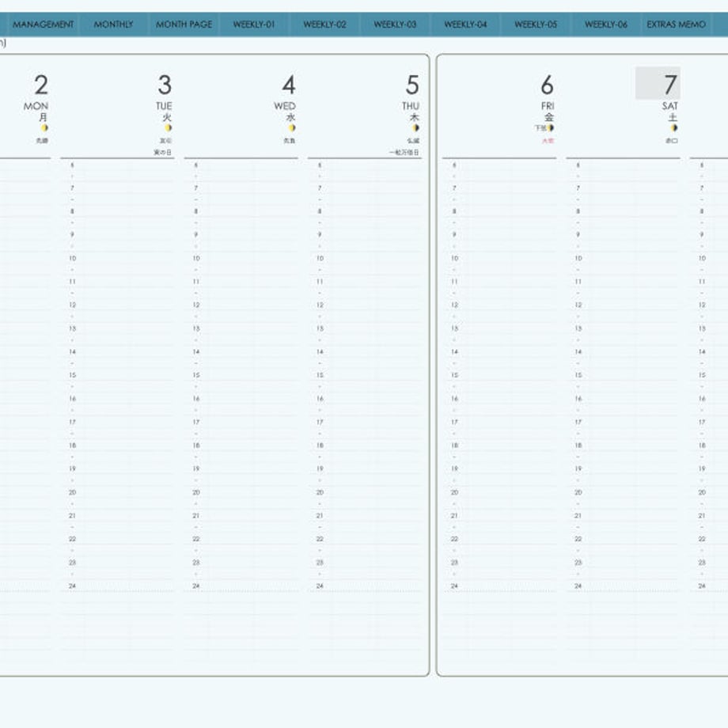The image size is (728, 728).
Task: Select the date number 3 for Tuesday
Action: pyautogui.click(x=165, y=85)
